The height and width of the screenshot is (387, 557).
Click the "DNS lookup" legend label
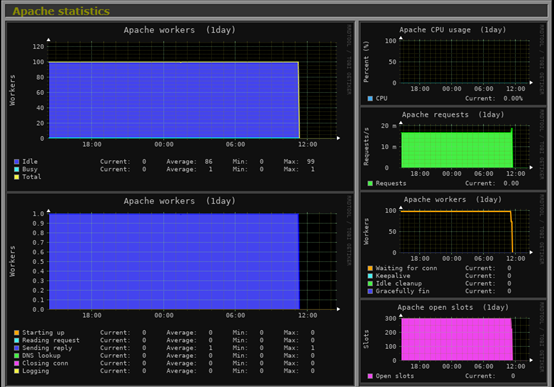tap(41, 356)
